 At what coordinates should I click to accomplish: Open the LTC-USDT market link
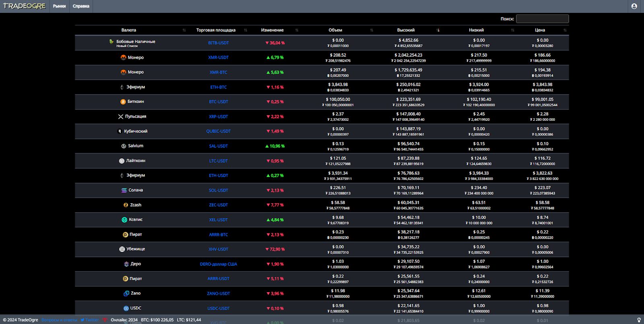[x=219, y=161]
